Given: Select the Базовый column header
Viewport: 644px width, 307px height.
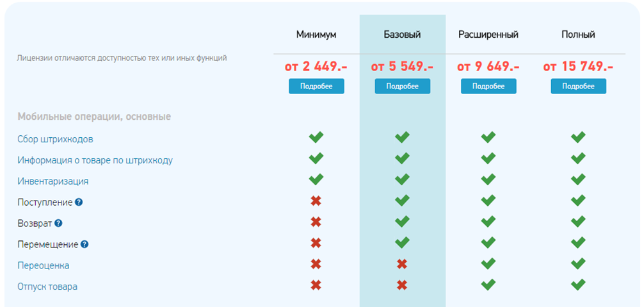Looking at the screenshot, I should point(403,35).
